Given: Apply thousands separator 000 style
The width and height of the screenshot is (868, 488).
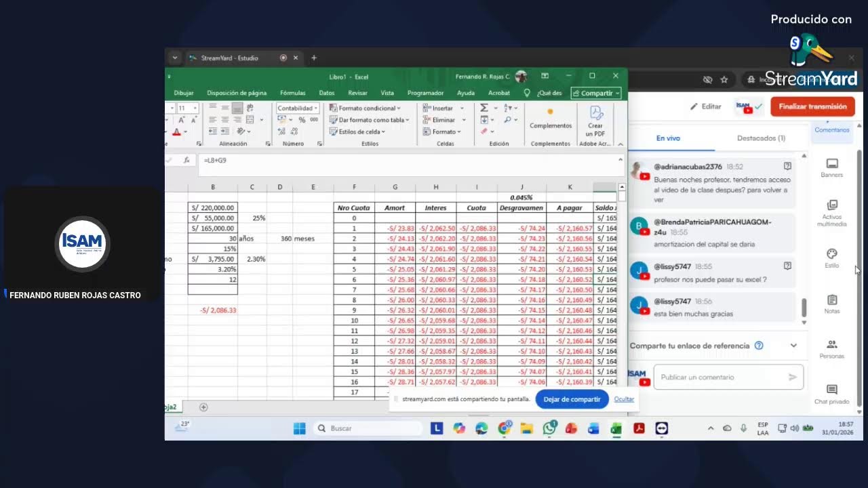Looking at the screenshot, I should point(314,120).
